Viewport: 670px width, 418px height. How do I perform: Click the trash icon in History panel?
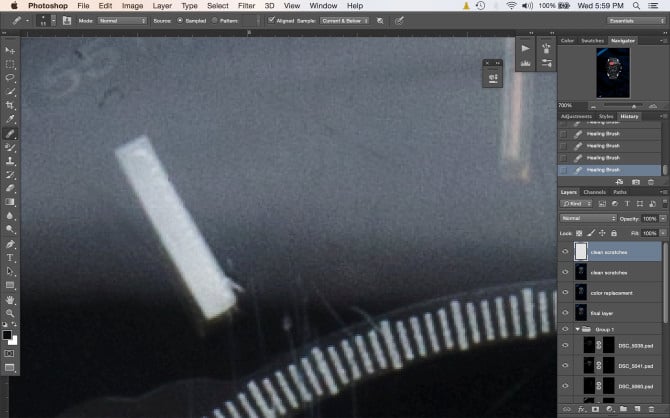pos(650,181)
